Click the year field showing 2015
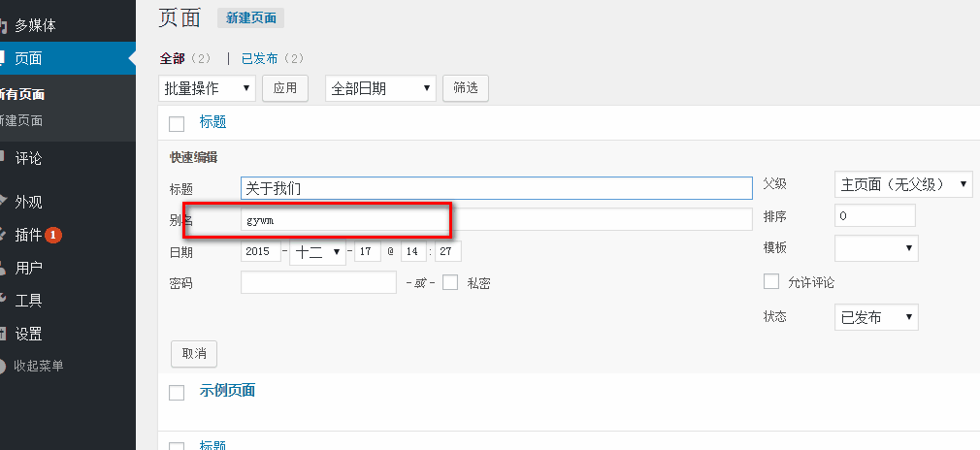Image resolution: width=980 pixels, height=450 pixels. tap(261, 251)
